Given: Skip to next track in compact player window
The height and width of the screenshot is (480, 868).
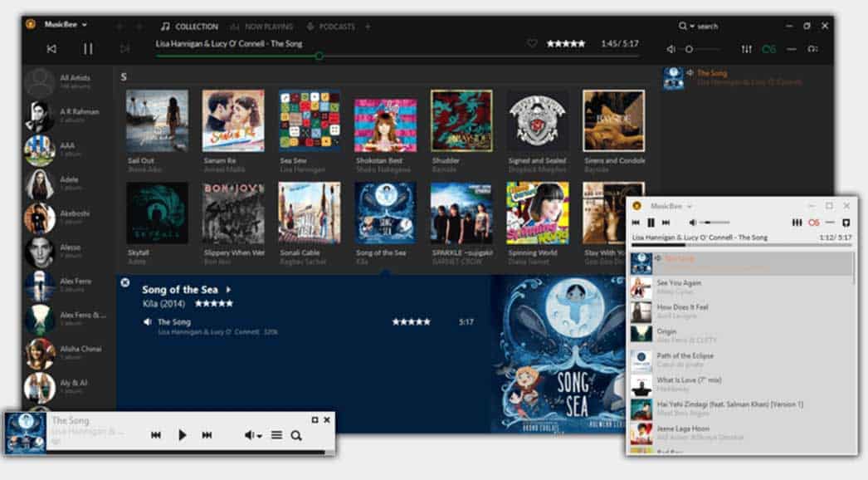Looking at the screenshot, I should click(x=666, y=223).
